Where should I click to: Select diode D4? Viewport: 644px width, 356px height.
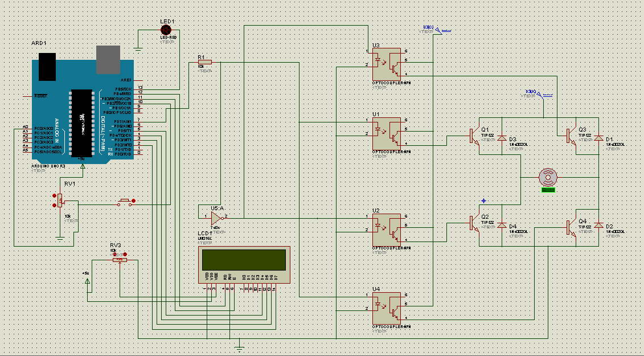click(502, 225)
